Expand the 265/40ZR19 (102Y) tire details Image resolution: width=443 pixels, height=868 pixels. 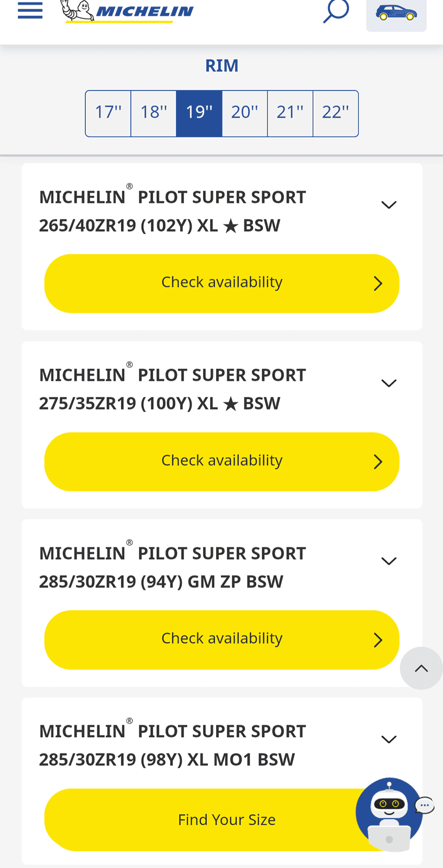[x=389, y=205]
